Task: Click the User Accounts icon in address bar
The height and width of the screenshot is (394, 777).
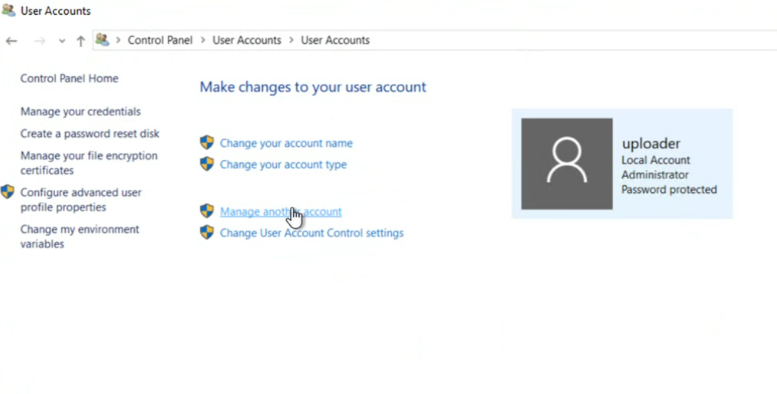Action: [x=102, y=40]
